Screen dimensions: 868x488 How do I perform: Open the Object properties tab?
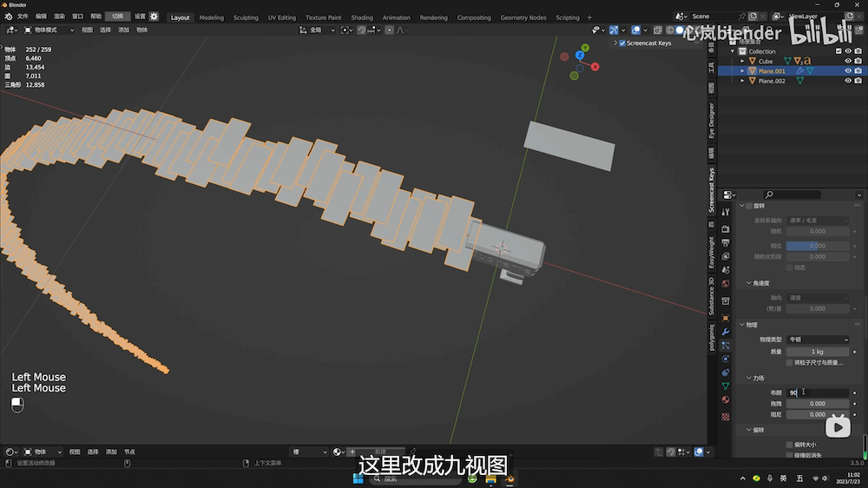[x=725, y=318]
